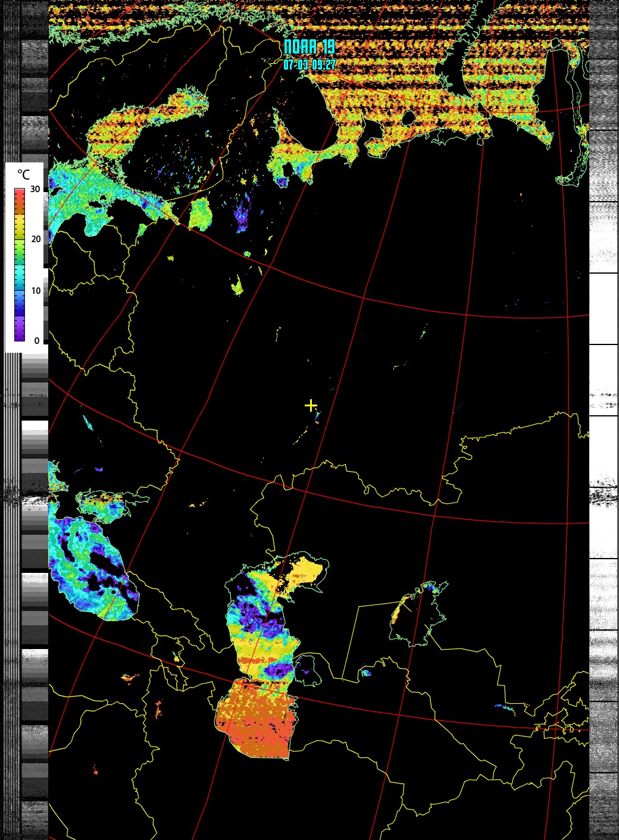Click the 0 label on temperature scale

pyautogui.click(x=37, y=341)
